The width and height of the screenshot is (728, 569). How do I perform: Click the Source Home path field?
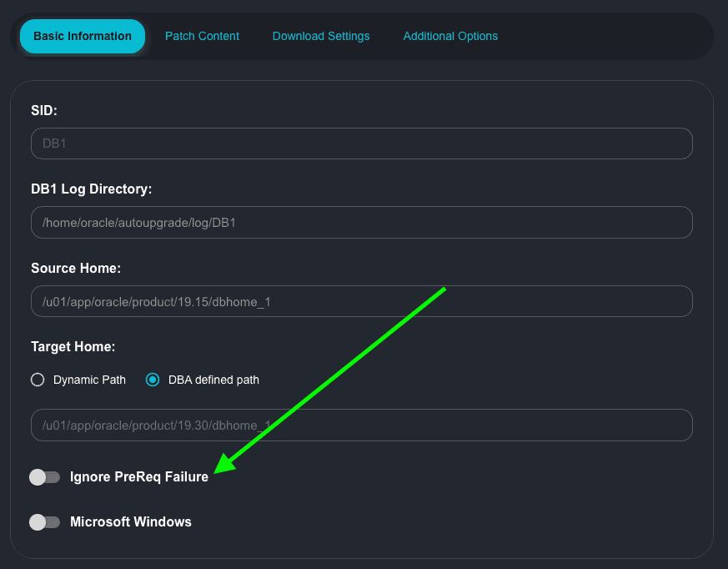pos(361,301)
